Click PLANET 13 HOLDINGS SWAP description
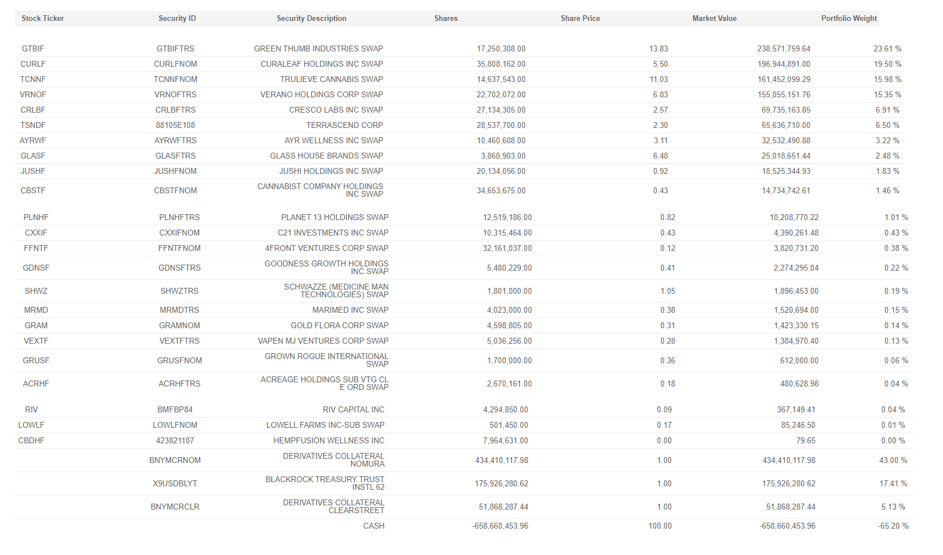The width and height of the screenshot is (943, 555). [x=335, y=217]
